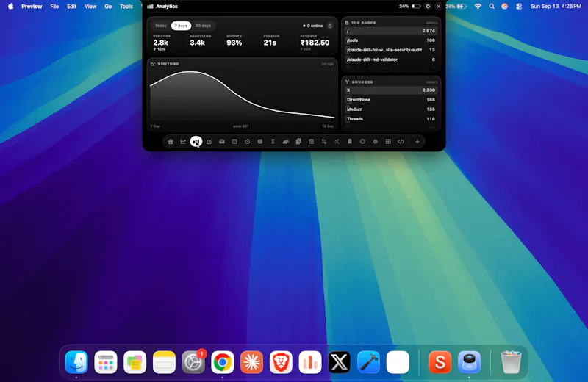Click the date and time in menu bar
This screenshot has height=382, width=588.
point(556,7)
